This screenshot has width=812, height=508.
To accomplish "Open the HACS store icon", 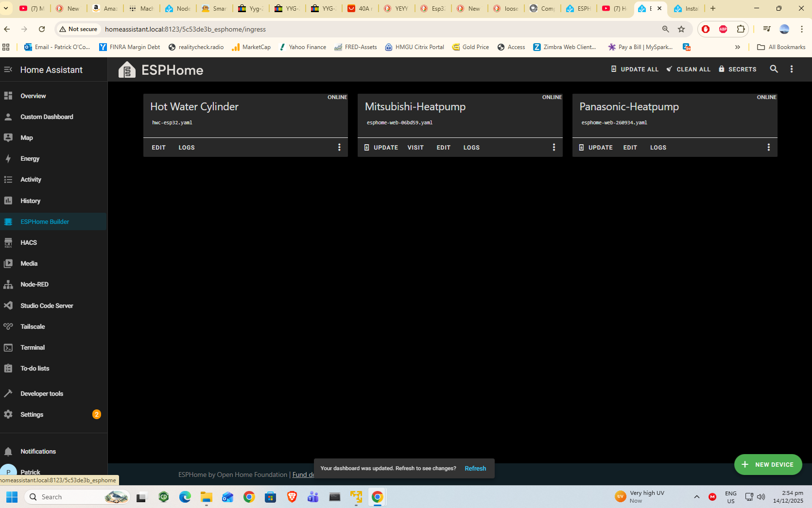I will (8, 242).
